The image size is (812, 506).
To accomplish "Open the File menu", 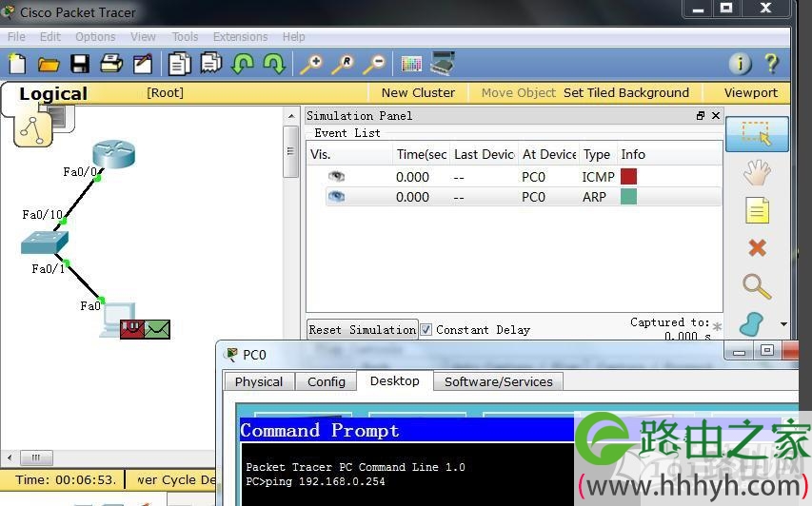I will pos(16,37).
